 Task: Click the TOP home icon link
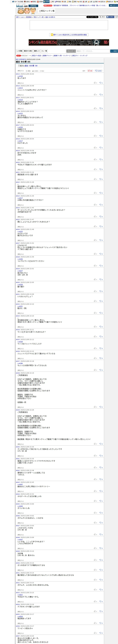(x=14, y=2)
